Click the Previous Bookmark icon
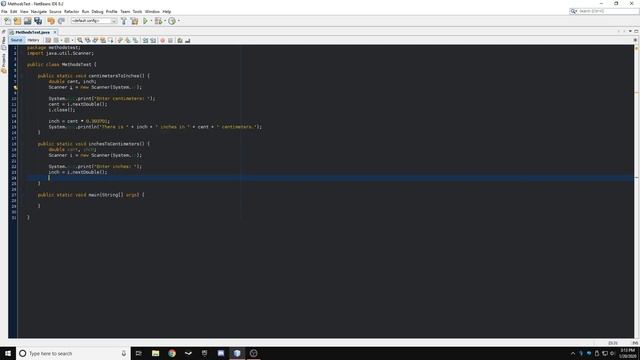This screenshot has height=360, width=640. point(120,40)
